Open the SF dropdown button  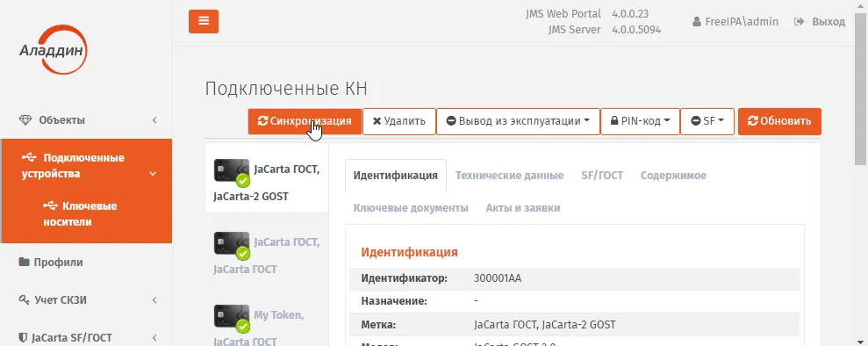click(707, 121)
